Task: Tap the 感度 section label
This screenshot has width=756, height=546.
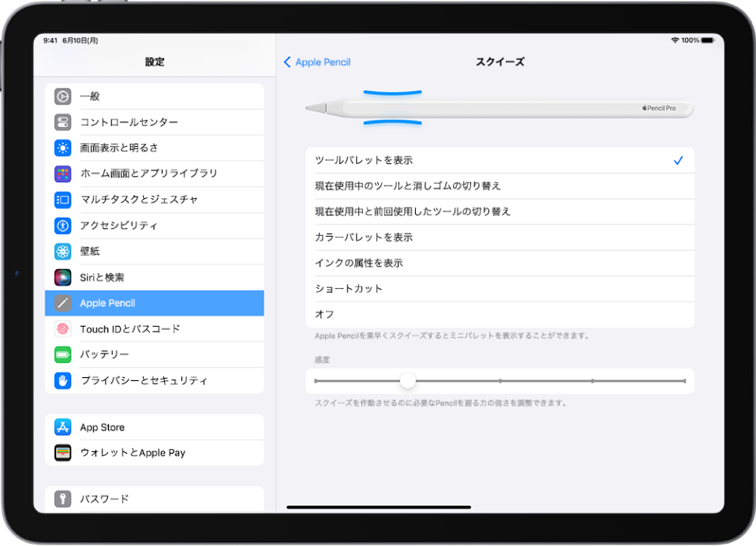Action: tap(322, 360)
